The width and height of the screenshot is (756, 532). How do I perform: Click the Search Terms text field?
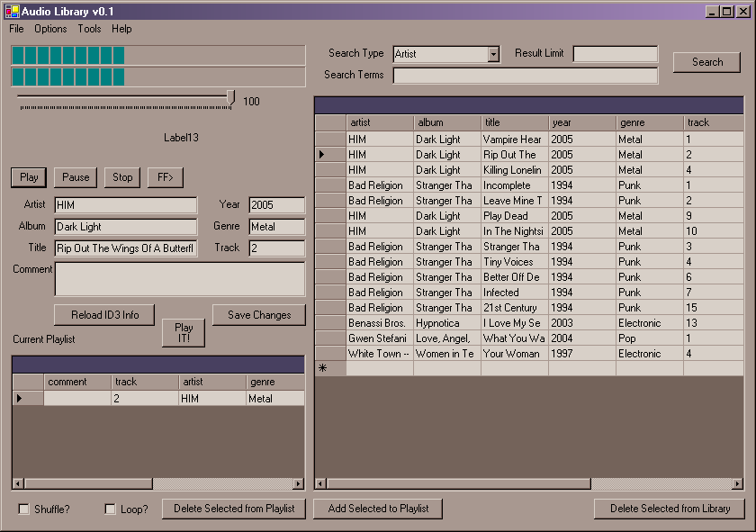pyautogui.click(x=525, y=76)
